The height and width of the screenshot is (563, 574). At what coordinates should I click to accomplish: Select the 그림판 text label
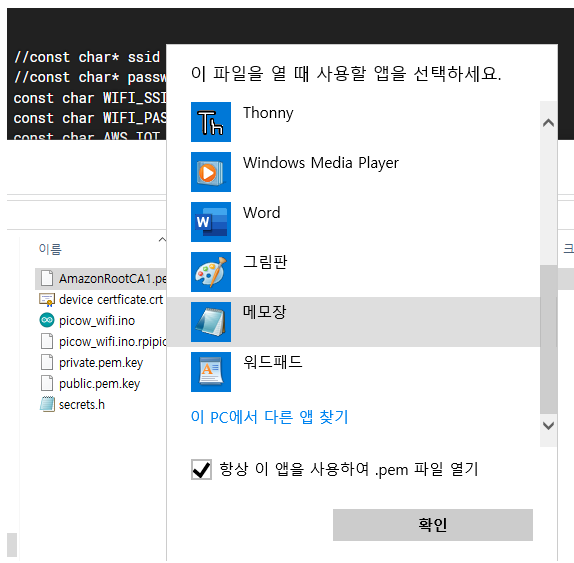pyautogui.click(x=265, y=262)
